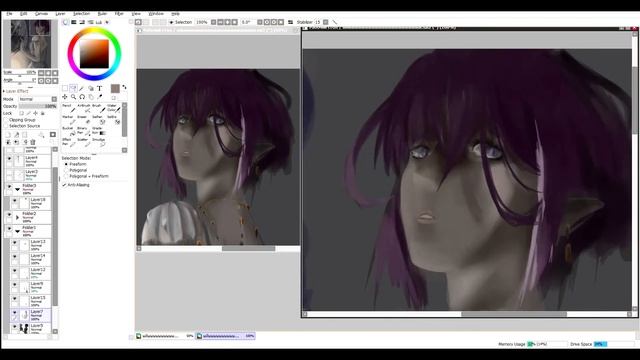
Task: Open the Layer menu
Action: coord(60,13)
